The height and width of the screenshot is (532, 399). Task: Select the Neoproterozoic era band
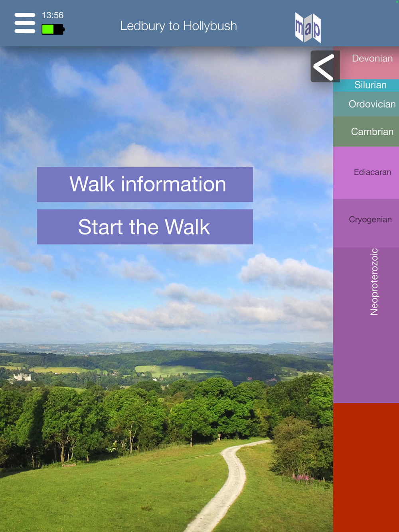[366, 325]
